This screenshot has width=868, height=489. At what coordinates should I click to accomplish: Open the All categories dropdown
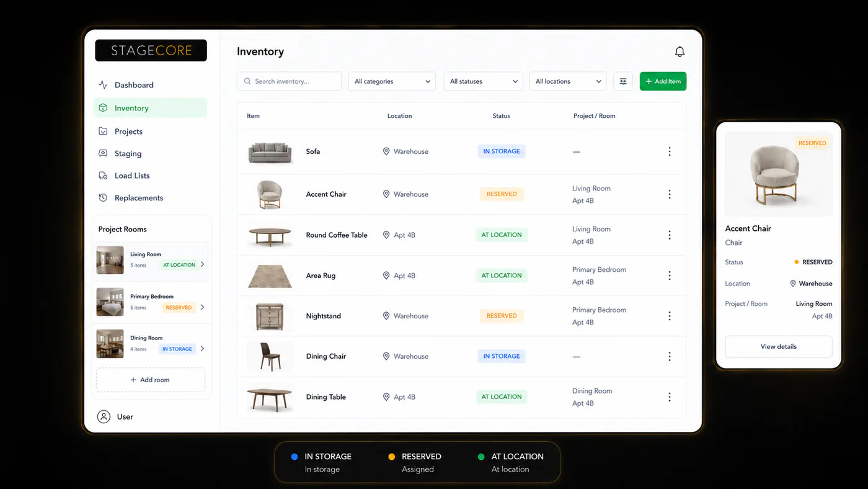pos(392,81)
